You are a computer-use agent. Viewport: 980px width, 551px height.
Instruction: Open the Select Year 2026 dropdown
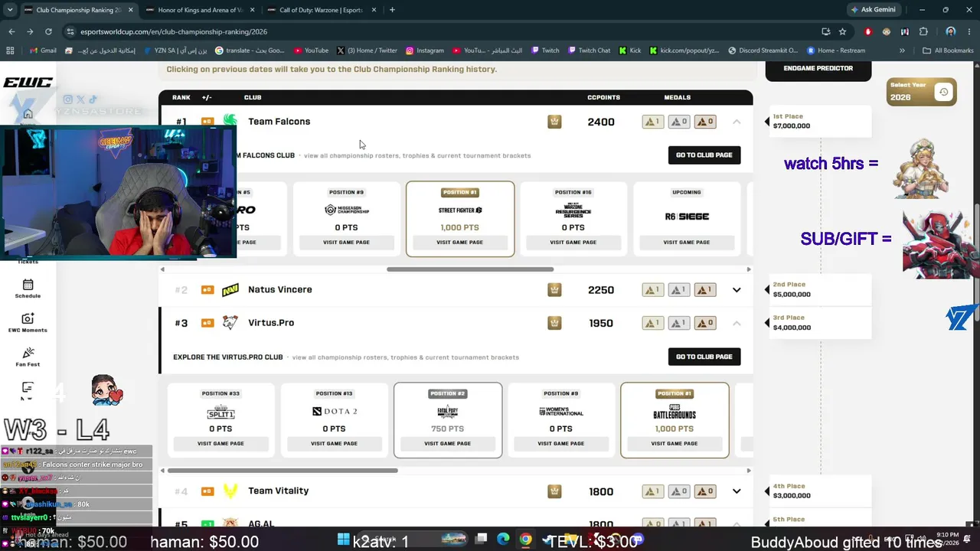(x=922, y=93)
